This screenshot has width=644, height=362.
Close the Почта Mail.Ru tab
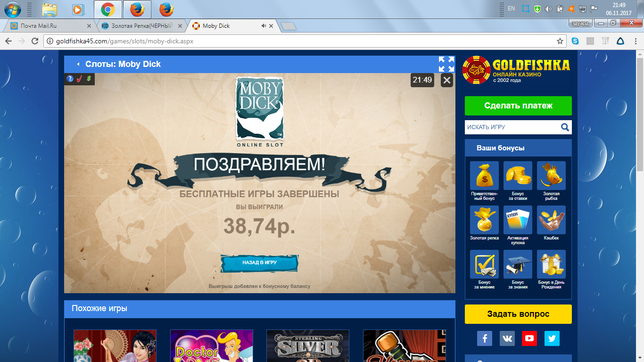tap(89, 26)
